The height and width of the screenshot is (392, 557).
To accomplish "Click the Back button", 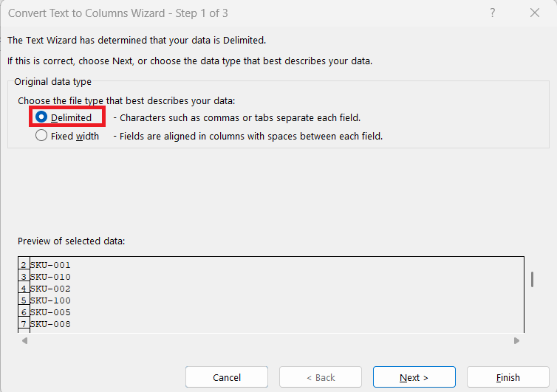I will coord(320,377).
